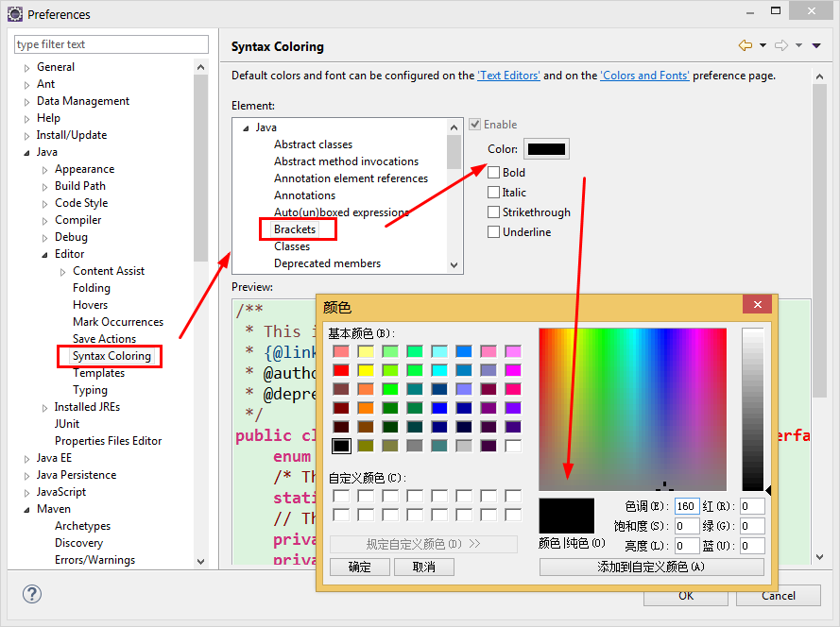Open the forward history dropdown arrow

coord(798,45)
